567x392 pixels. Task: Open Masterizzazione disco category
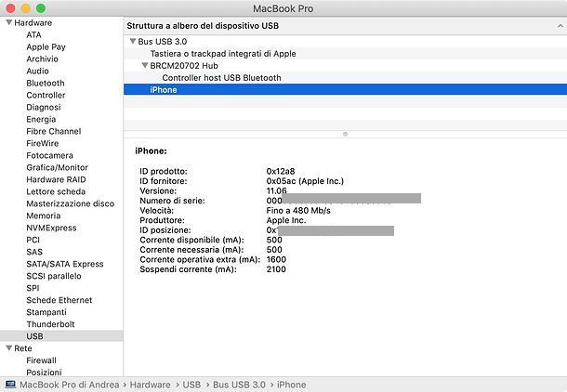(x=70, y=203)
